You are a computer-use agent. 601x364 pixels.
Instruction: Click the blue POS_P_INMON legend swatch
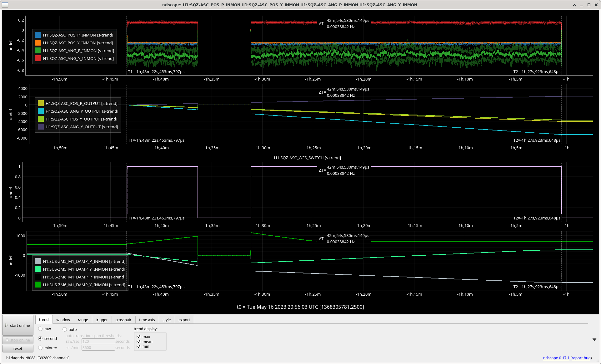point(38,35)
